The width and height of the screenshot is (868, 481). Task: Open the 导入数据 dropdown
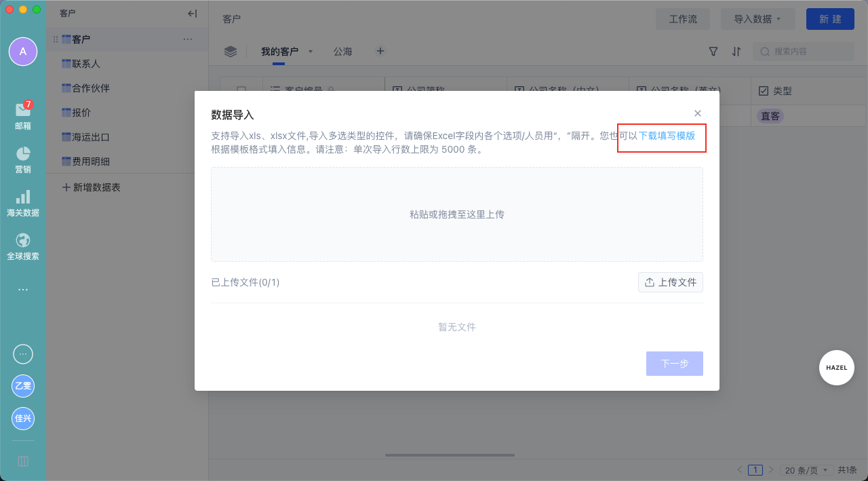[757, 19]
